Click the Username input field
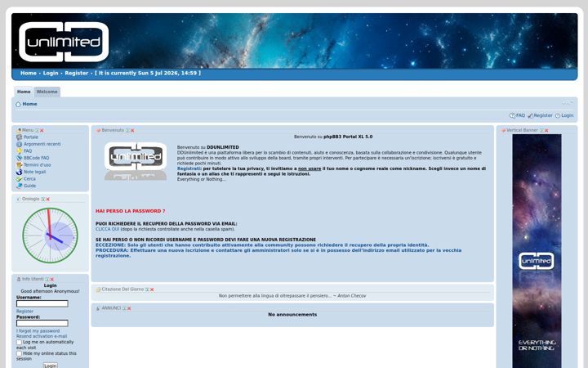This screenshot has width=588, height=368. (42, 303)
